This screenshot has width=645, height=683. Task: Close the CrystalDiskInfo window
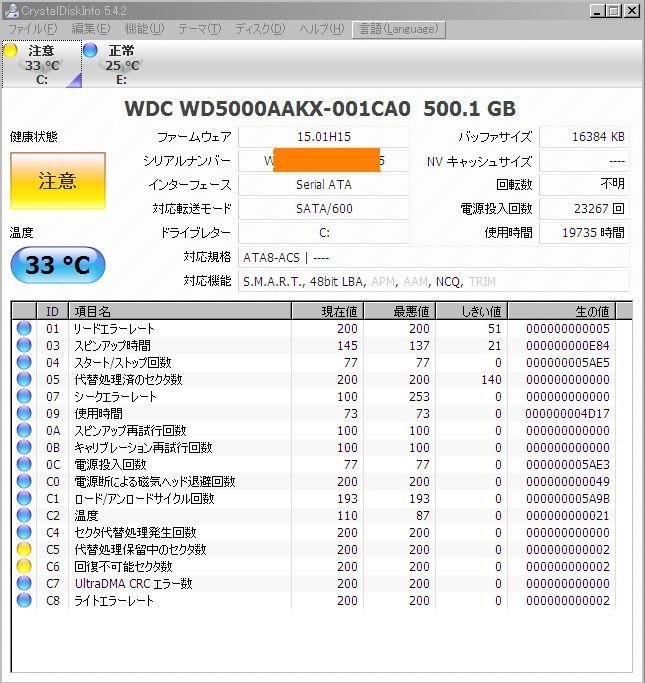tap(632, 10)
